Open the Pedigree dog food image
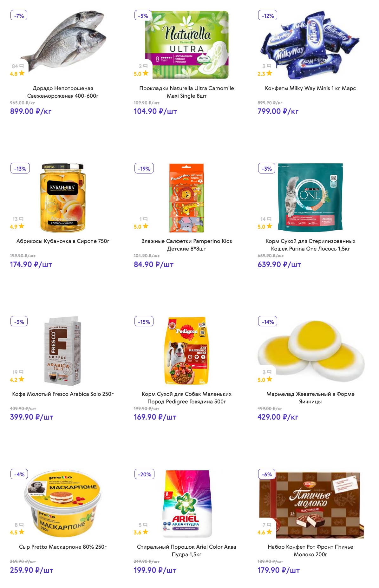This screenshot has width=379, height=588. click(186, 350)
